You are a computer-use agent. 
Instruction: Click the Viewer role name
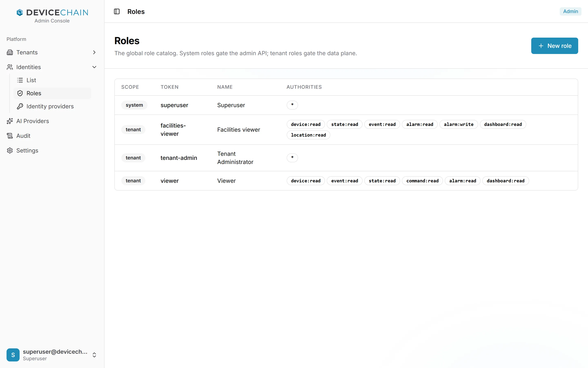[226, 181]
